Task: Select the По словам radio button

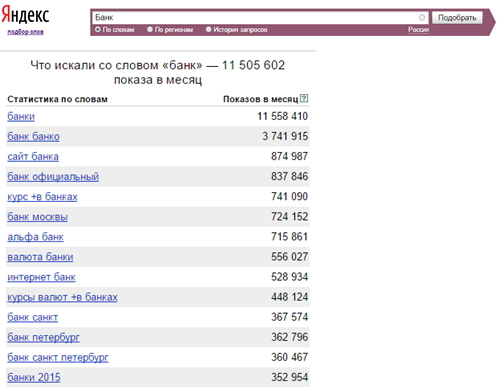Action: point(98,30)
